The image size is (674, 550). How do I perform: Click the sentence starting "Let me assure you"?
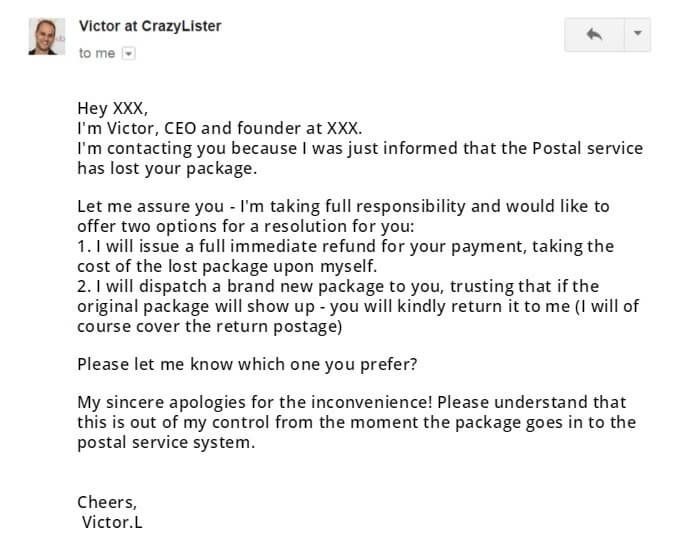[x=343, y=216]
